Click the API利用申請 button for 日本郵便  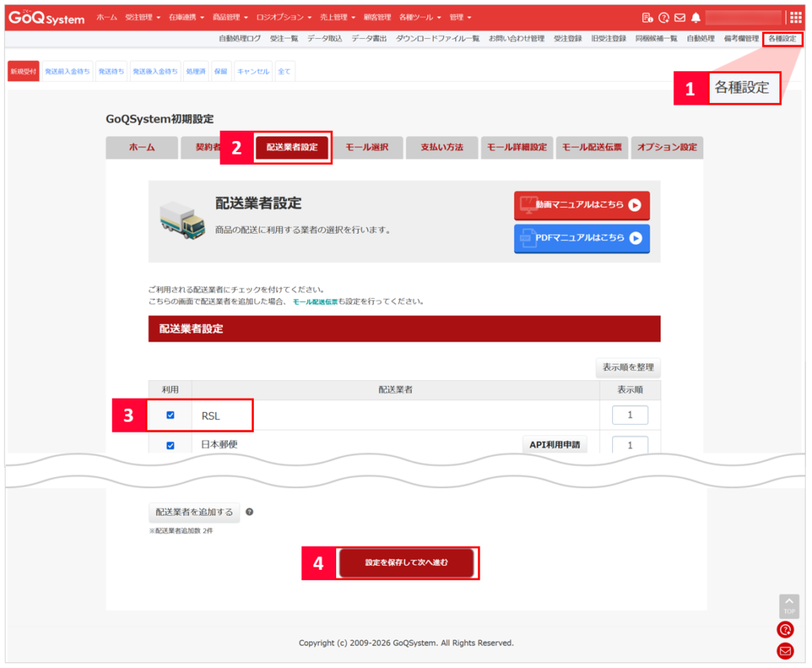[x=554, y=445]
